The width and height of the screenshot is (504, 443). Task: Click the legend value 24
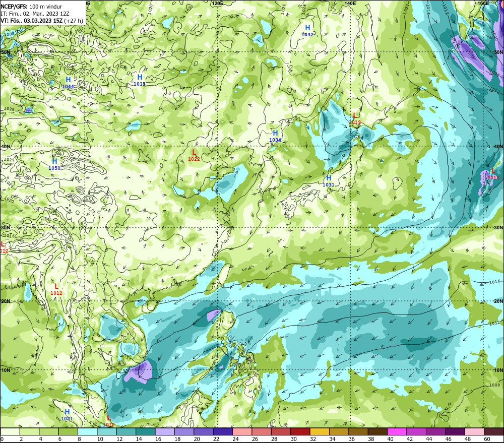(x=235, y=439)
